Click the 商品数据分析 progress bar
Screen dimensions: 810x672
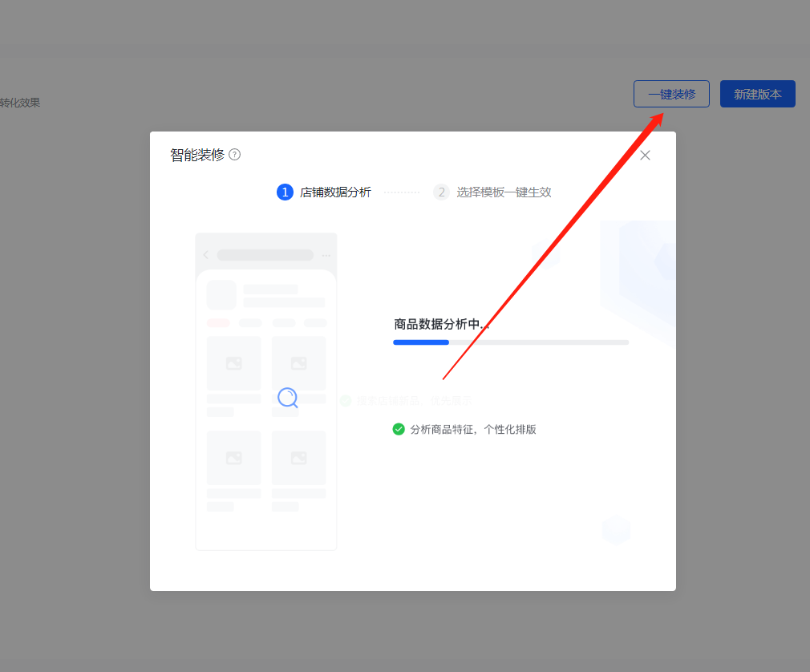point(511,342)
